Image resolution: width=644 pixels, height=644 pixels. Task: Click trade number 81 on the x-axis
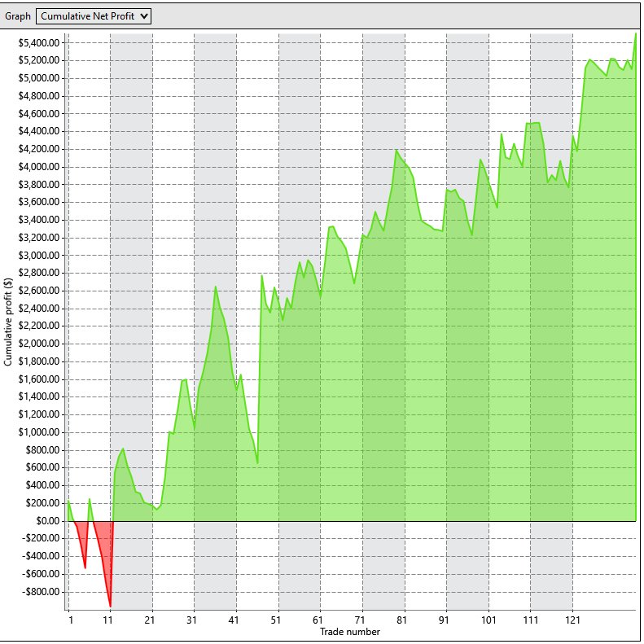401,620
